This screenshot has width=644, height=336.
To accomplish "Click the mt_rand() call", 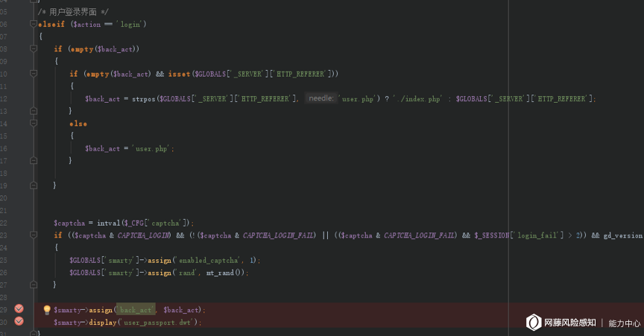I will pyautogui.click(x=225, y=273).
